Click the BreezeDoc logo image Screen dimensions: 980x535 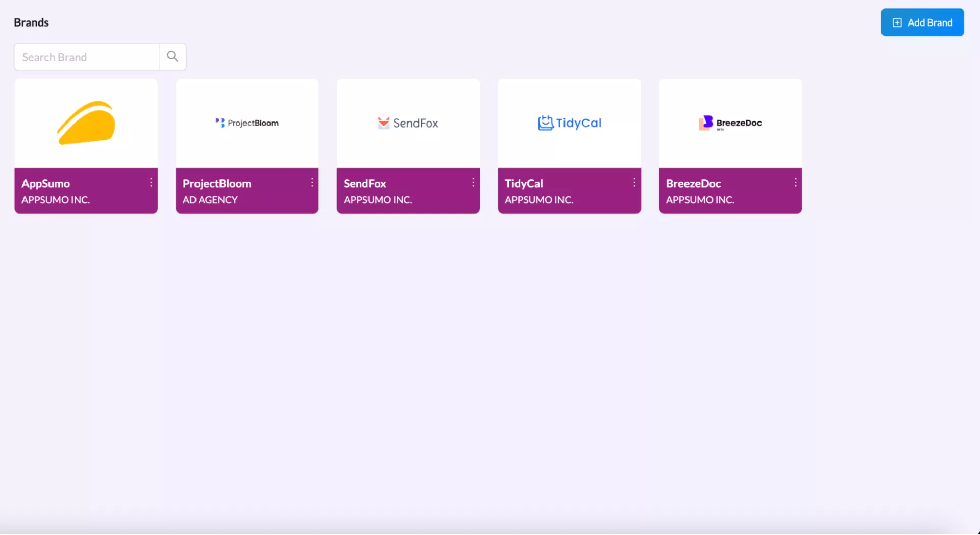coord(730,123)
